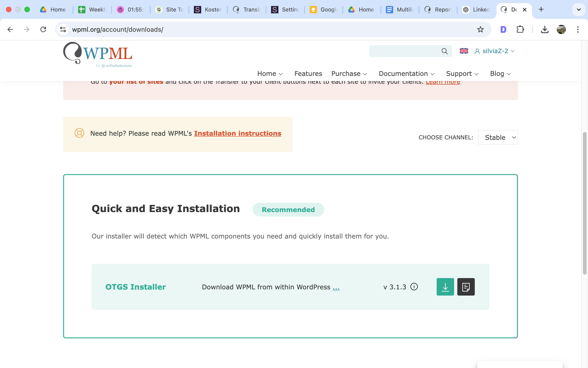Screen dimensions: 588x368
Task: Open the Installation instructions link
Action: click(x=238, y=133)
